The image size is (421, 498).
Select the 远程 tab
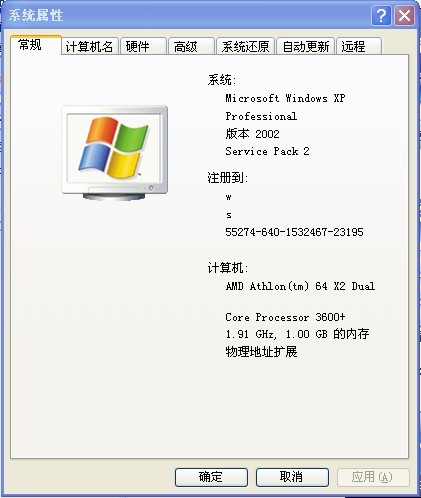359,46
